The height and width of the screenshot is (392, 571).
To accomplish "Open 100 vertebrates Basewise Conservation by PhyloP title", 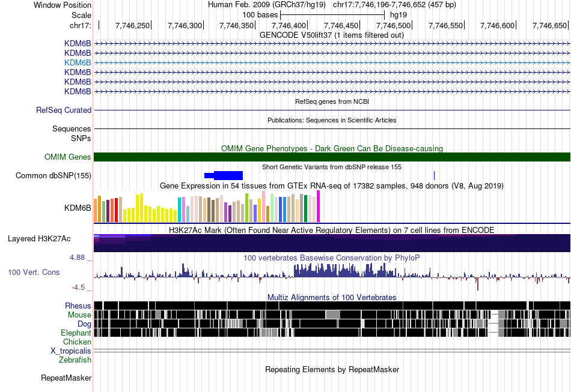I will (x=332, y=258).
